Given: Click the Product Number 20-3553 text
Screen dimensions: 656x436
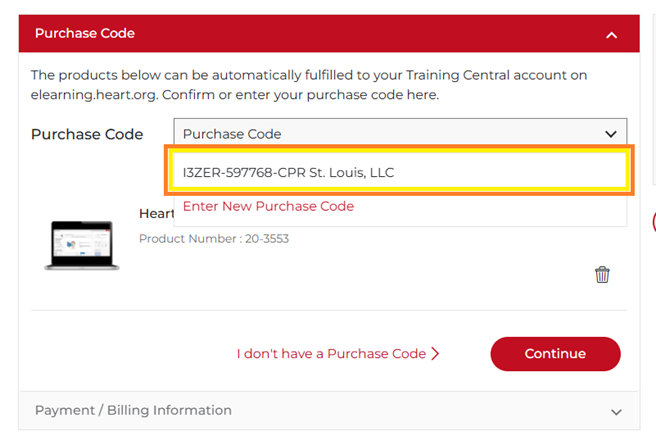Looking at the screenshot, I should 213,239.
